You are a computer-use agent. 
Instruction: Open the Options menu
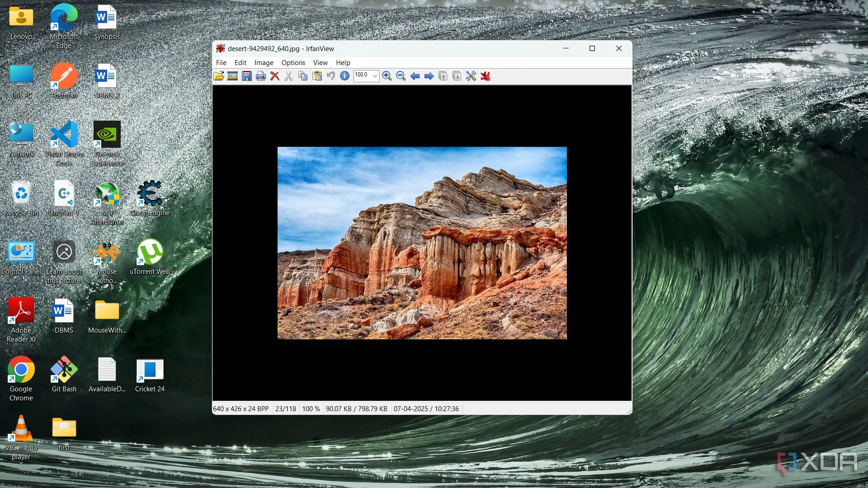click(293, 63)
